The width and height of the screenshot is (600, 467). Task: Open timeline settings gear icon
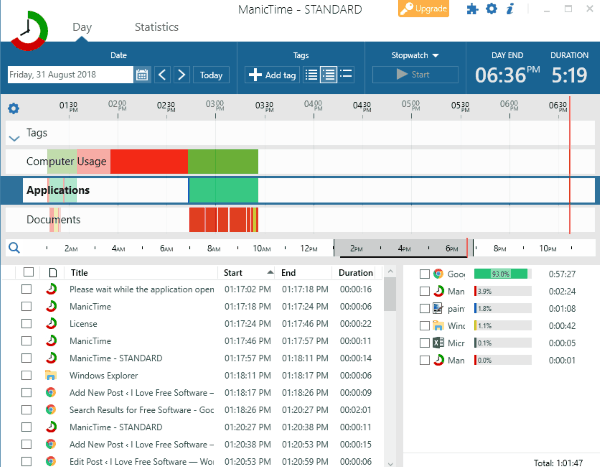14,109
